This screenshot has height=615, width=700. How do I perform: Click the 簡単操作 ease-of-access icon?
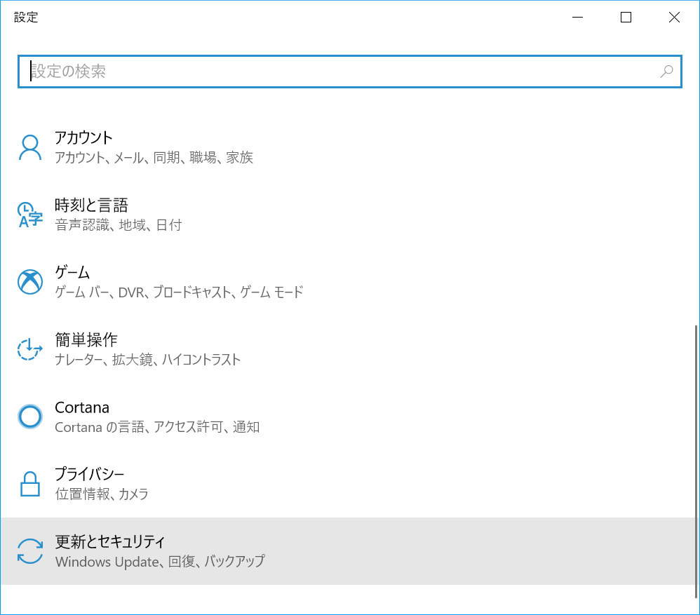[30, 349]
